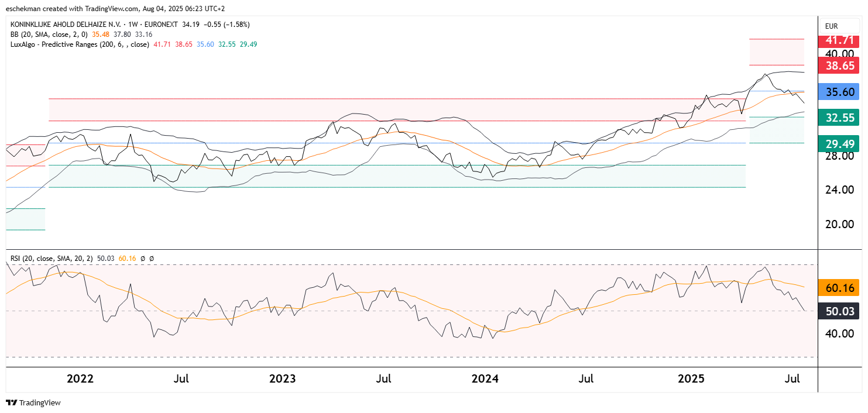Select the 2024 label on time axis
Screen dimensions: 868x413
click(x=485, y=378)
